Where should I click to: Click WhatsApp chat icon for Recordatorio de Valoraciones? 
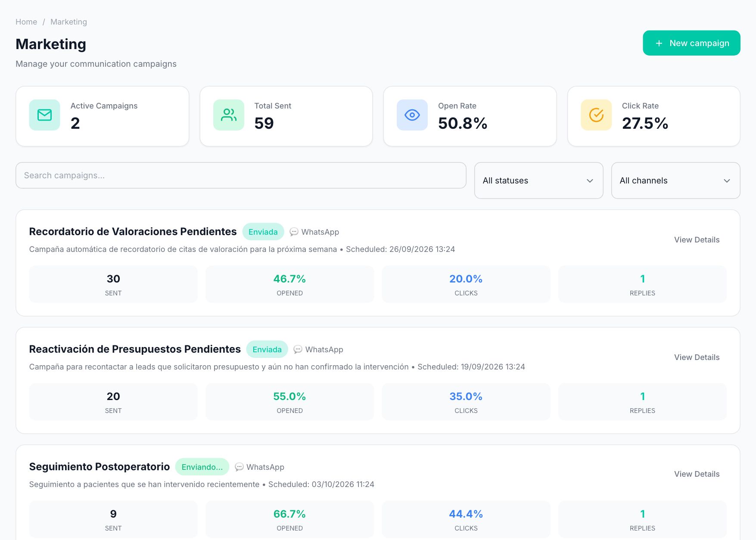tap(294, 232)
